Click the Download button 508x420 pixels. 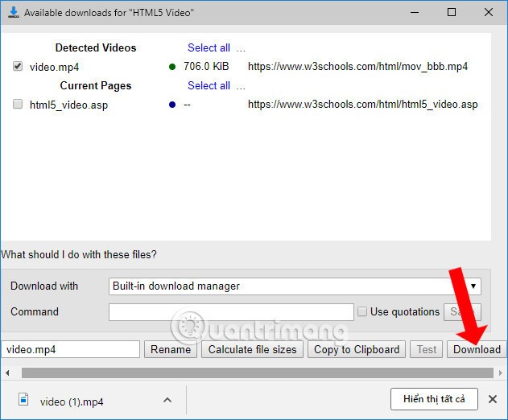[477, 349]
